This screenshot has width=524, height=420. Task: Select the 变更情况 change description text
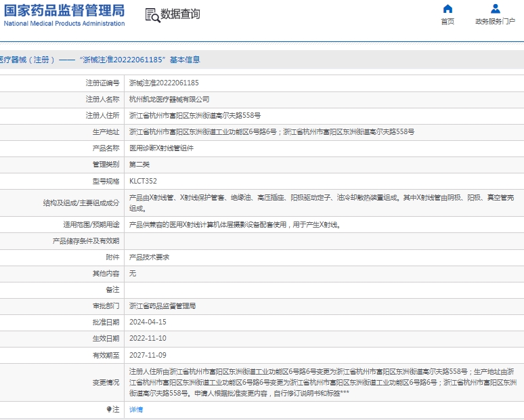[x=323, y=382]
